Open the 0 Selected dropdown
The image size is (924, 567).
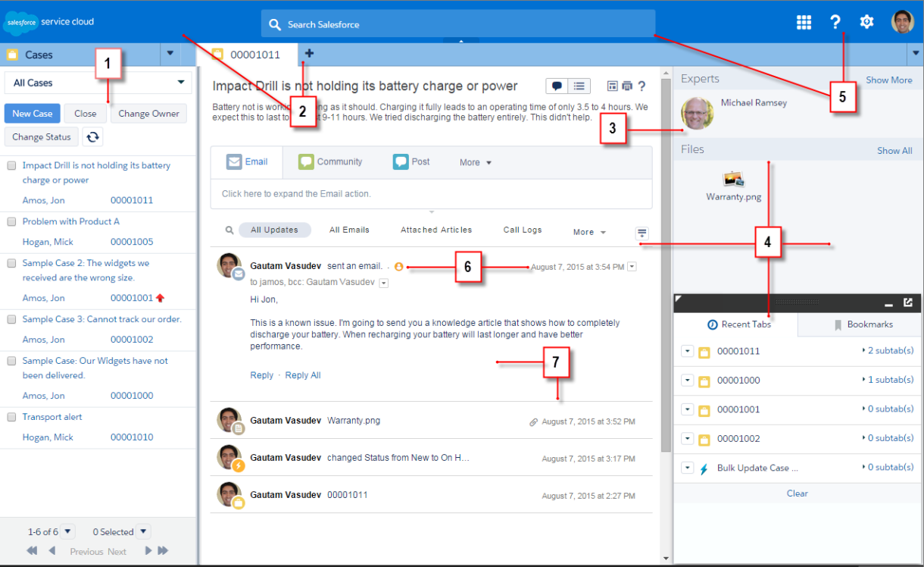143,531
